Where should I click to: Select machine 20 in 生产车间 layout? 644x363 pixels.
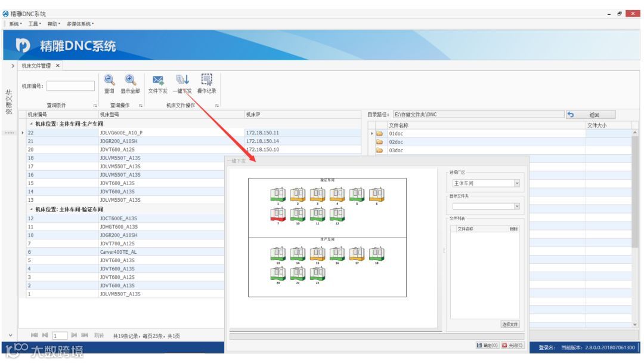pos(278,273)
